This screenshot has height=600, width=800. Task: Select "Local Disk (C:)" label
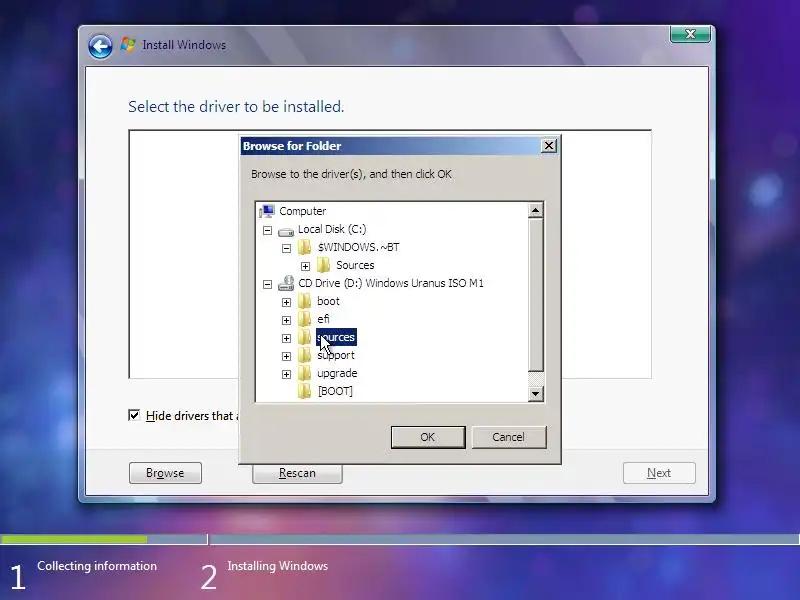pyautogui.click(x=332, y=229)
